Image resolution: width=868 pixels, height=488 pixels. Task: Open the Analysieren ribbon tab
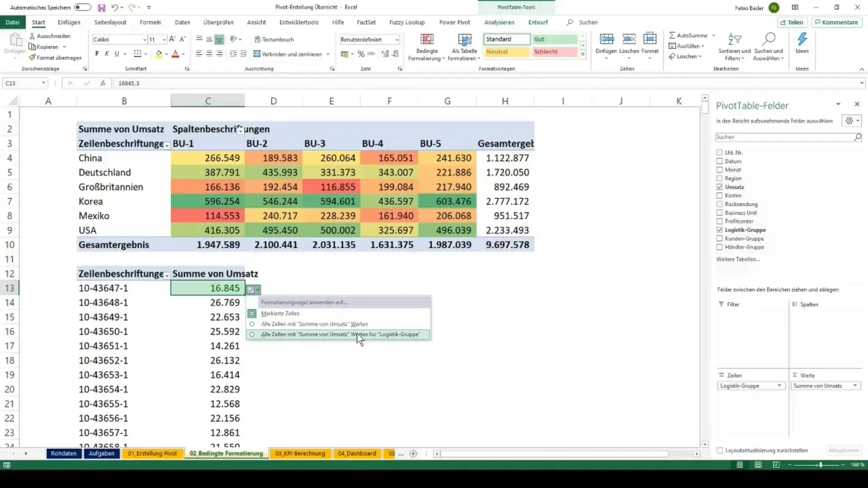coord(499,22)
